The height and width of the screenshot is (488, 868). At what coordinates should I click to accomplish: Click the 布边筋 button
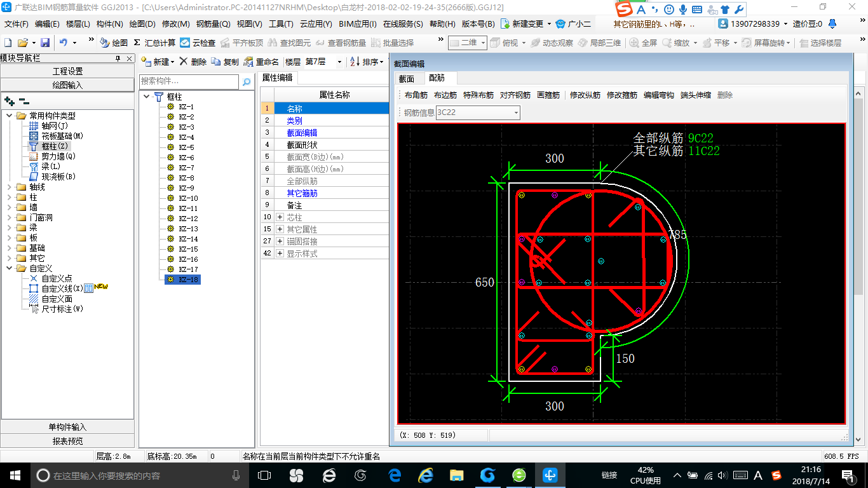point(445,95)
